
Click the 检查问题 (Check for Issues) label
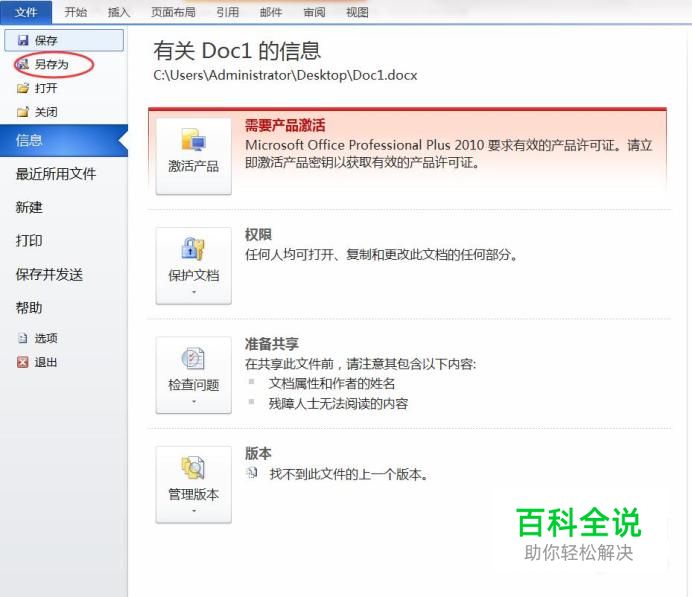point(193,385)
